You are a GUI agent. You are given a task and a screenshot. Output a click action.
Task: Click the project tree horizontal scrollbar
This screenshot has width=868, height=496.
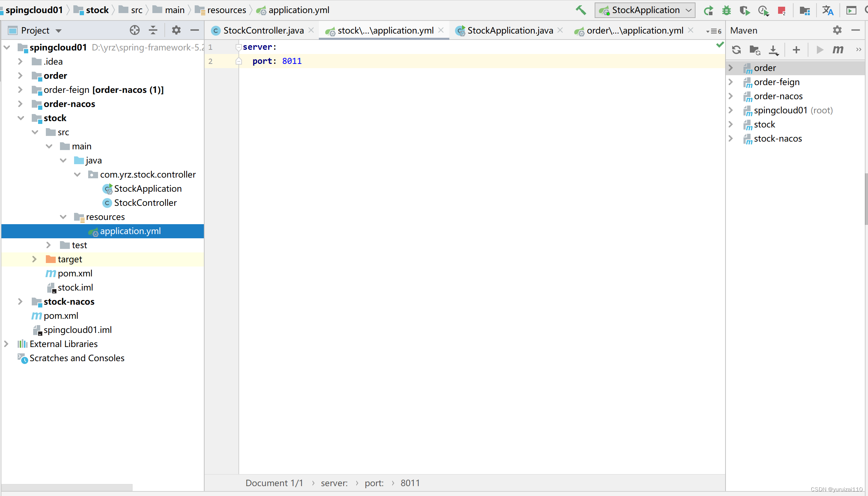click(67, 487)
